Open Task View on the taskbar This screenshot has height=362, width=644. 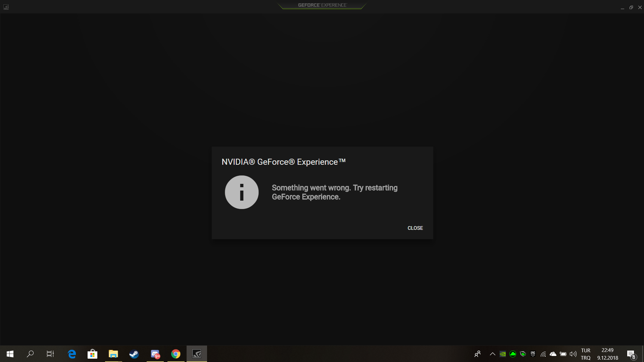[50, 354]
